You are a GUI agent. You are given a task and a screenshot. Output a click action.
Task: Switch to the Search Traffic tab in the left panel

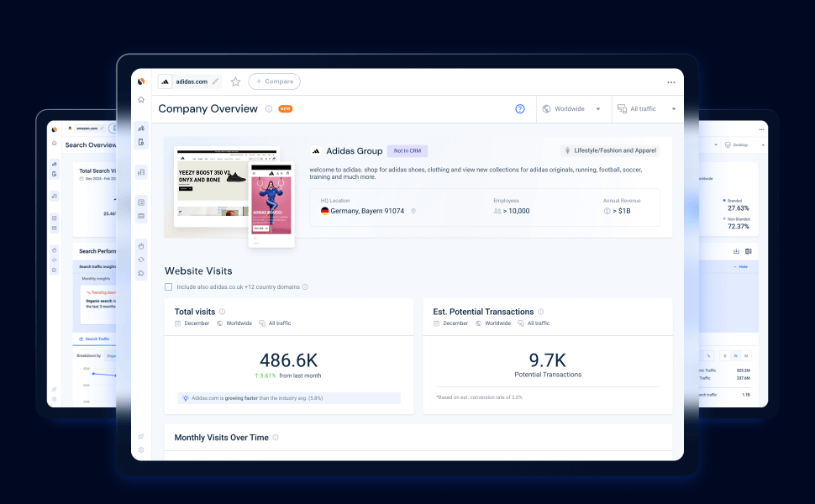coord(94,339)
